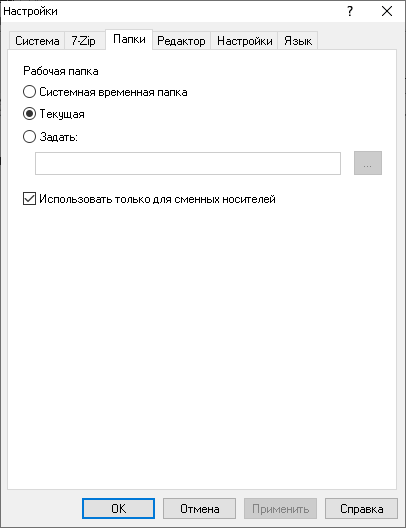Open the browse button with three dots
406x528 pixels.
[368, 163]
